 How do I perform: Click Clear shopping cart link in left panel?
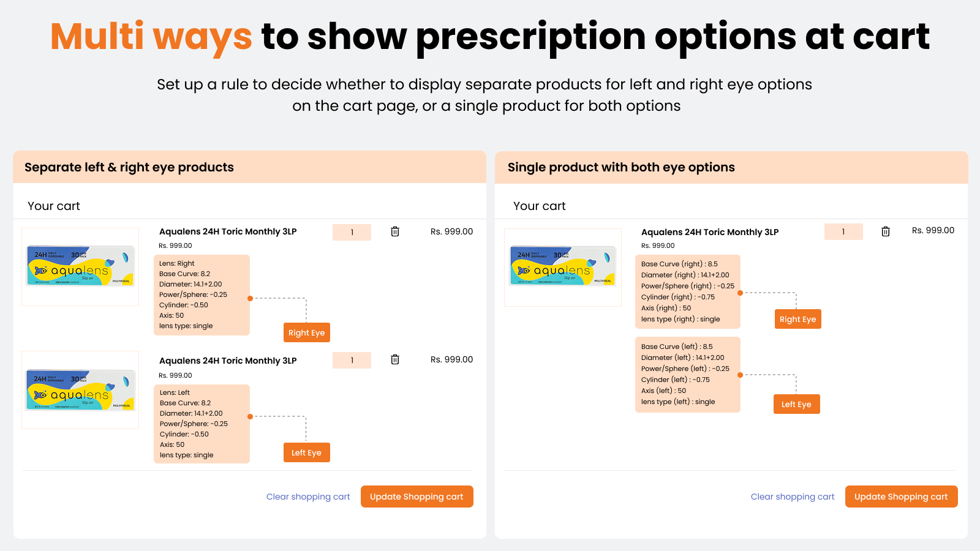[308, 497]
